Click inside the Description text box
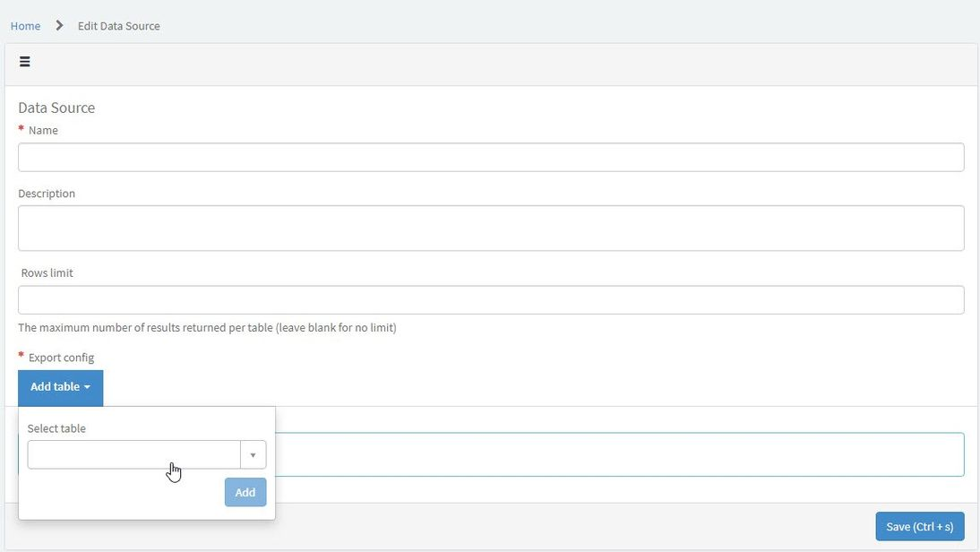Viewport: 980px width, 552px height. point(491,229)
